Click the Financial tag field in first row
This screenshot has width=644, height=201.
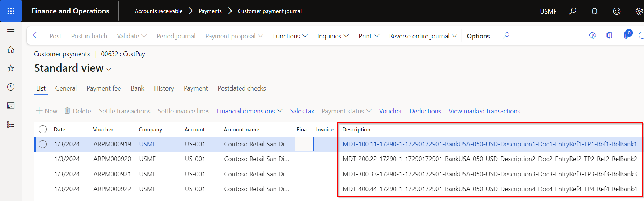(x=304, y=144)
